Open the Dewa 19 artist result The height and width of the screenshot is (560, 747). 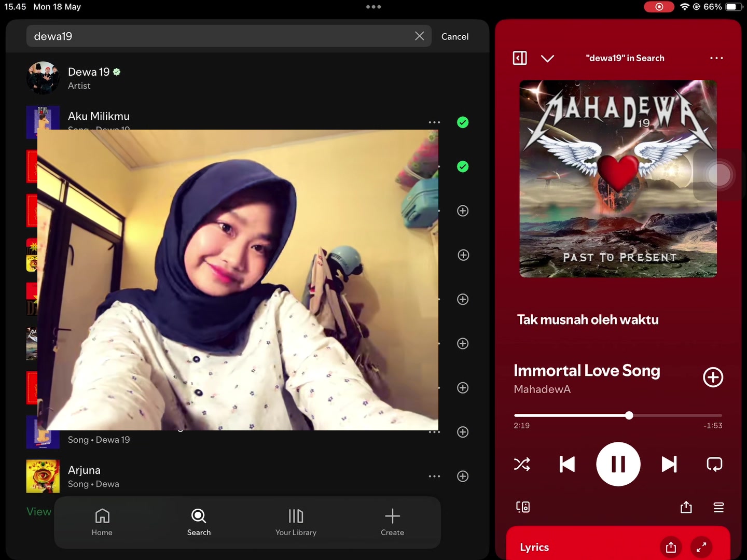247,78
